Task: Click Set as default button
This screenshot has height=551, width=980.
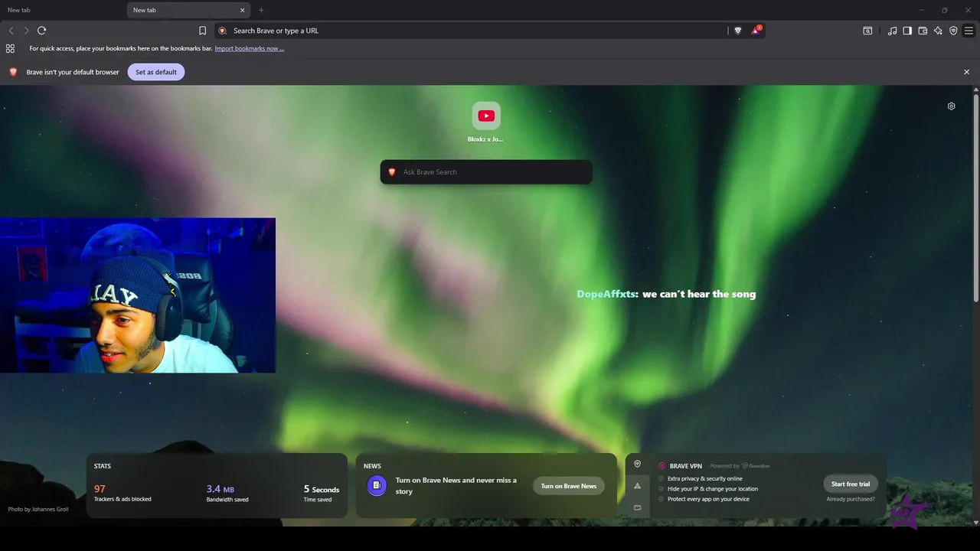Action: (x=156, y=72)
